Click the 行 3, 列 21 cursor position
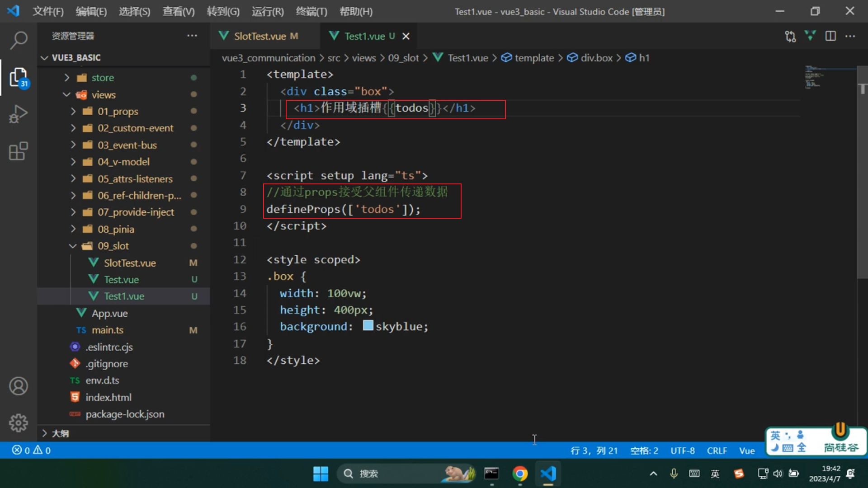The height and width of the screenshot is (488, 868). click(594, 450)
